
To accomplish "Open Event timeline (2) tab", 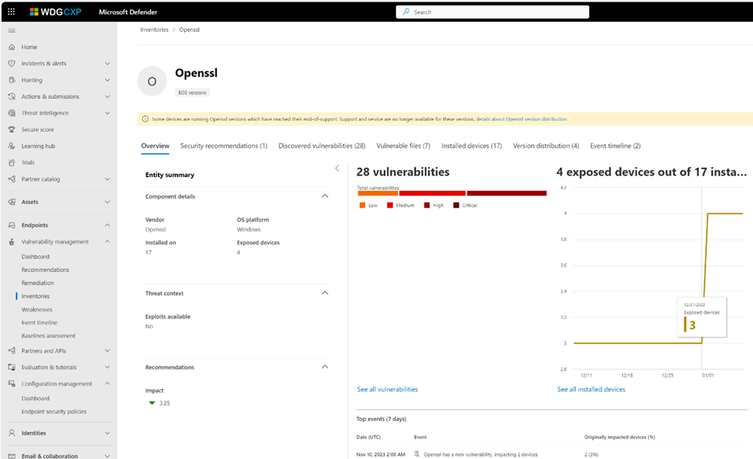I will pos(615,146).
